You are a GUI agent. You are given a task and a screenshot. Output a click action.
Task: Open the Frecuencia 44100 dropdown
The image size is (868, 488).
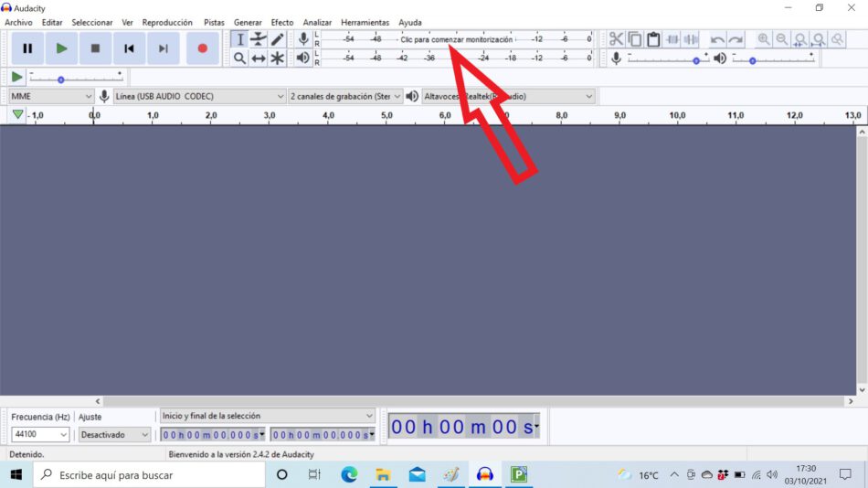coord(40,435)
